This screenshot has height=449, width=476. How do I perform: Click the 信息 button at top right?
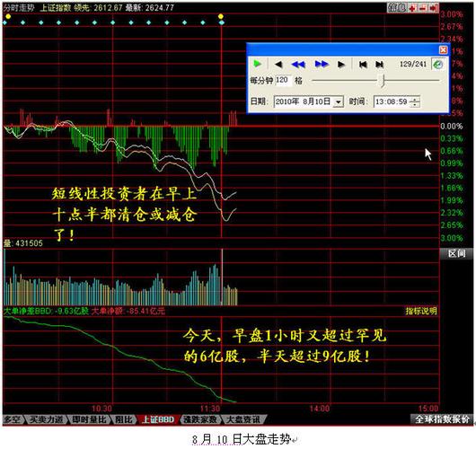tap(396, 7)
